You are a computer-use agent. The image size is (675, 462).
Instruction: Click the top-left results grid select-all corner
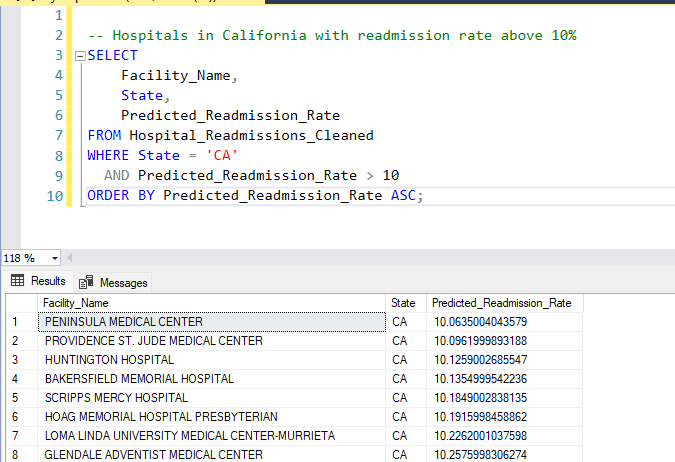[x=22, y=303]
